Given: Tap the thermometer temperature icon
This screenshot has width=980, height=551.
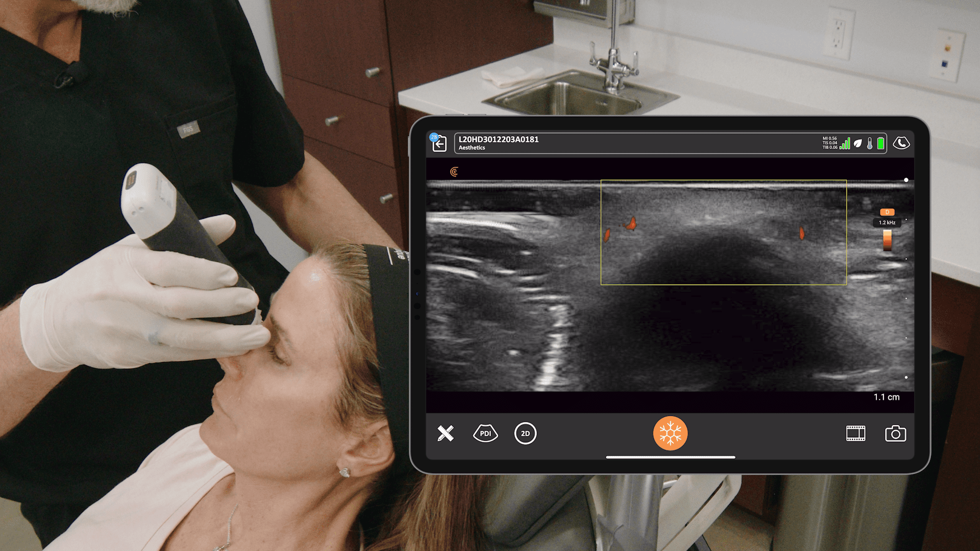Looking at the screenshot, I should (870, 143).
